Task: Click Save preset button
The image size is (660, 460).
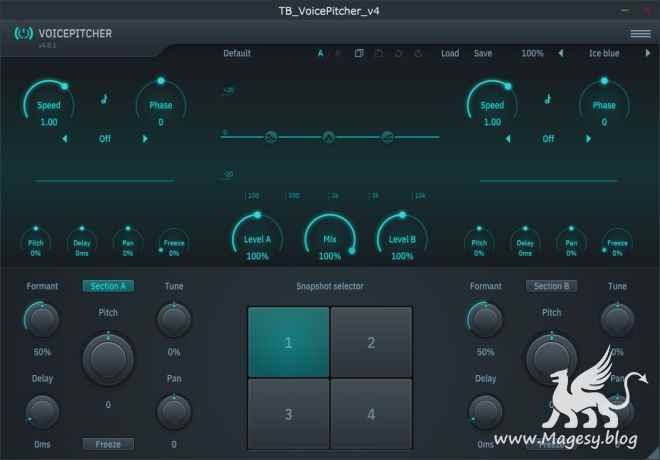Action: coord(483,54)
